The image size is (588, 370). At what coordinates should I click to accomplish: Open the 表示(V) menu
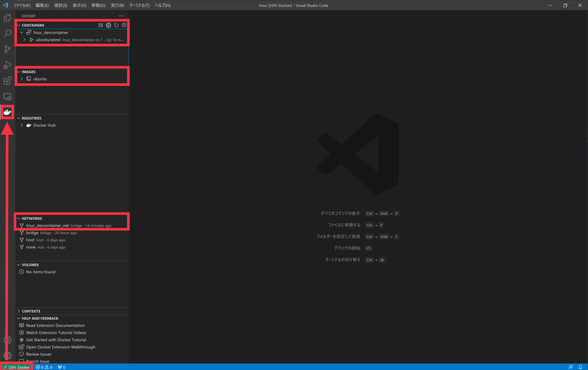(79, 5)
